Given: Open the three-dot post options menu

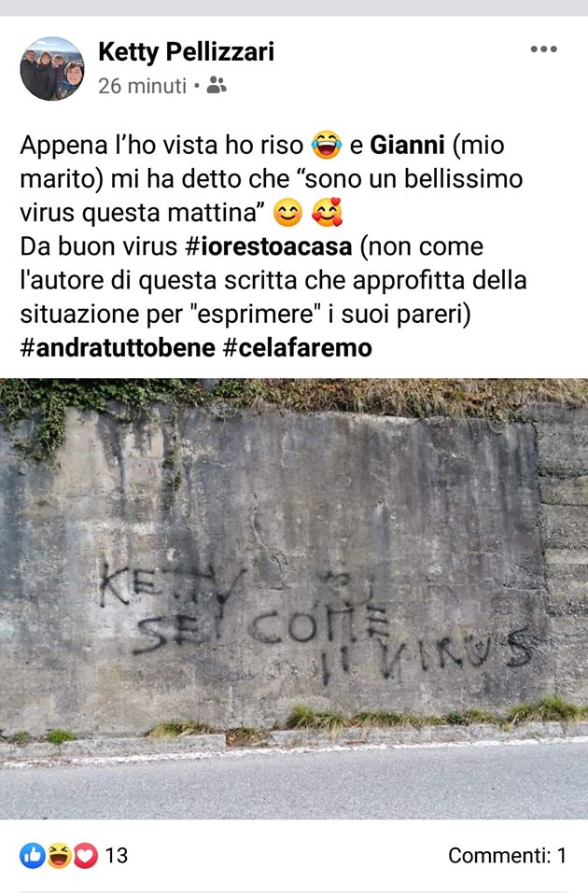Looking at the screenshot, I should [543, 49].
